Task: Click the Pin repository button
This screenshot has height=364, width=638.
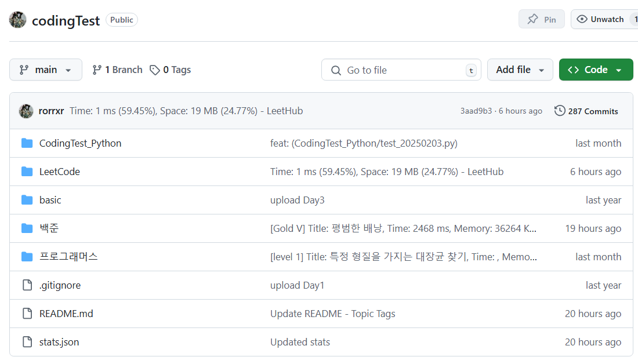Action: (x=541, y=19)
